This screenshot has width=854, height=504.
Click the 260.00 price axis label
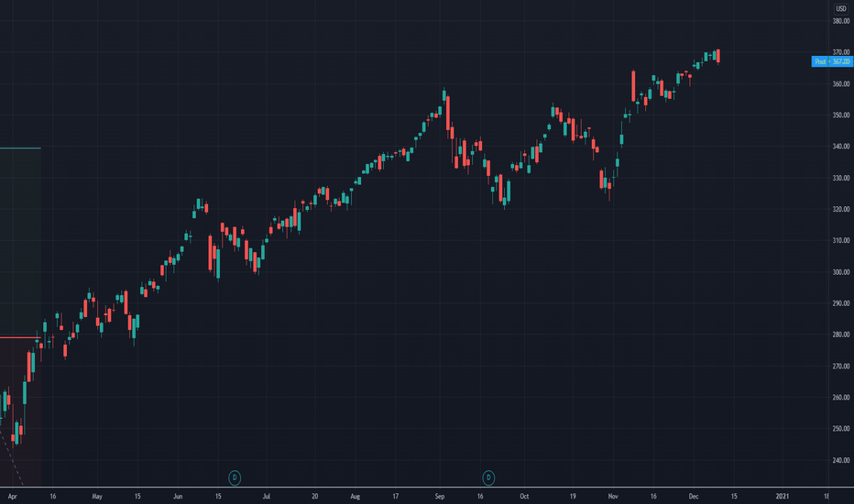(841, 398)
